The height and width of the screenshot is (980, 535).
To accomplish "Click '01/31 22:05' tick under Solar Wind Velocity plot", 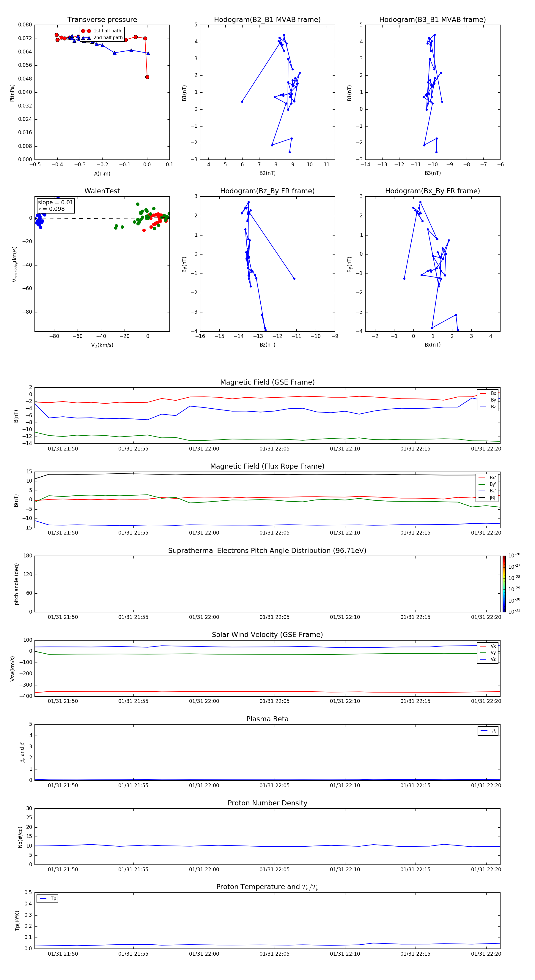I will pyautogui.click(x=275, y=701).
